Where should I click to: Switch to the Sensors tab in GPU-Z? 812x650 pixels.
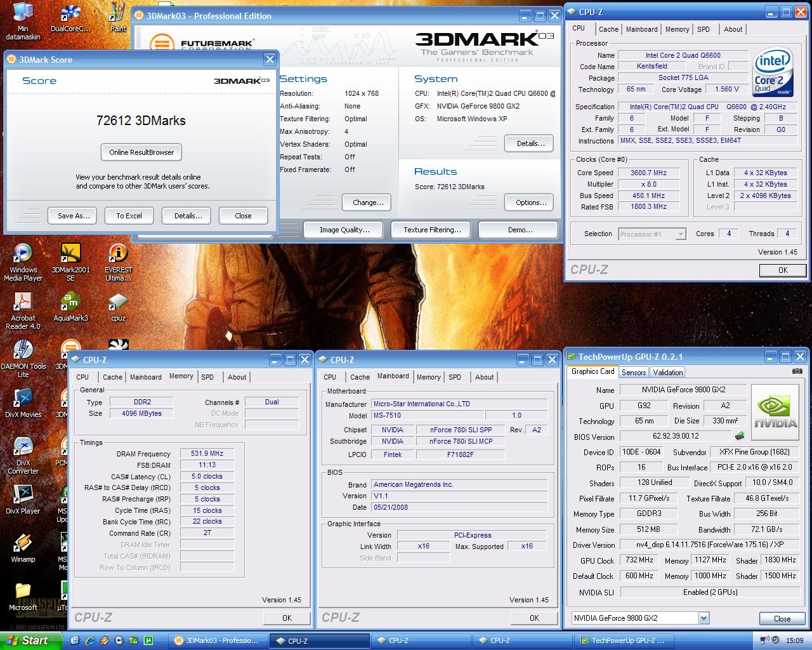click(634, 373)
